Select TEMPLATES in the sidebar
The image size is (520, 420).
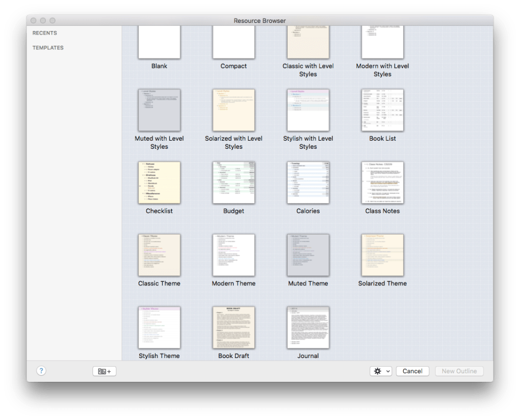(x=48, y=47)
